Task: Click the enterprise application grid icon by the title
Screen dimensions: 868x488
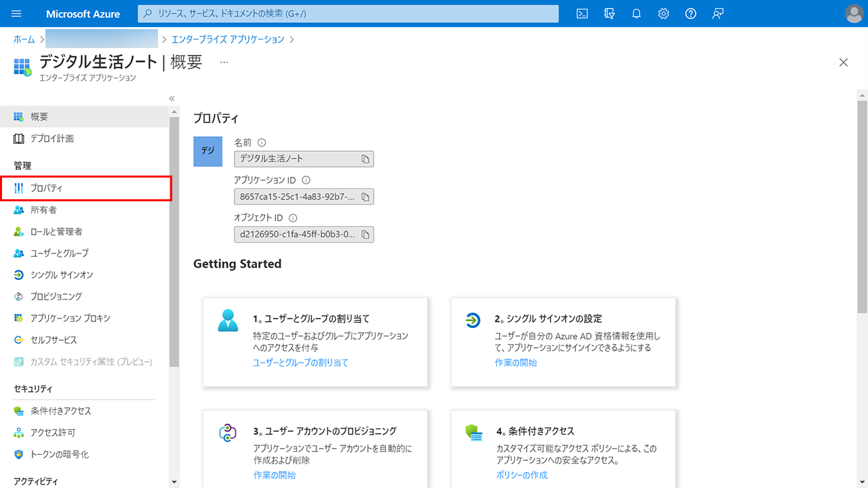Action: pos(23,66)
